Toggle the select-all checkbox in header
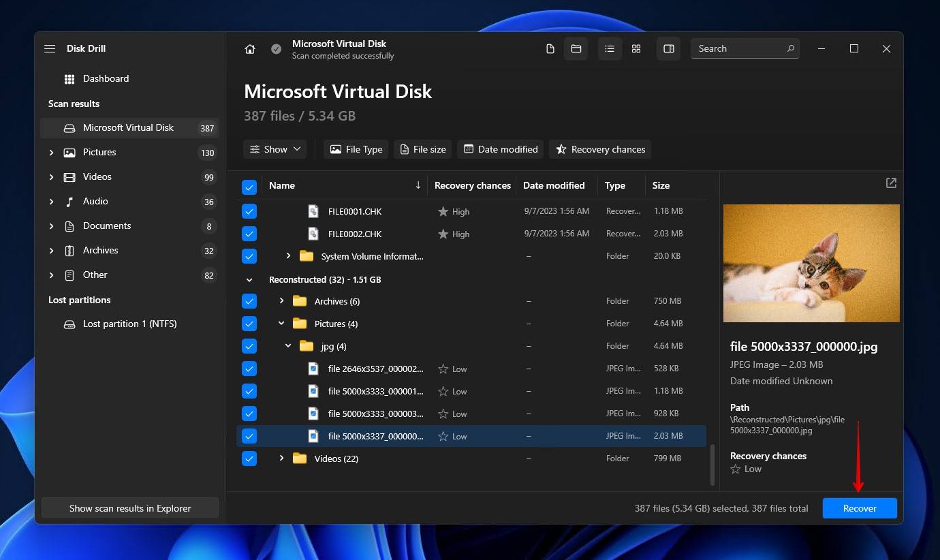940x560 pixels. coord(249,186)
